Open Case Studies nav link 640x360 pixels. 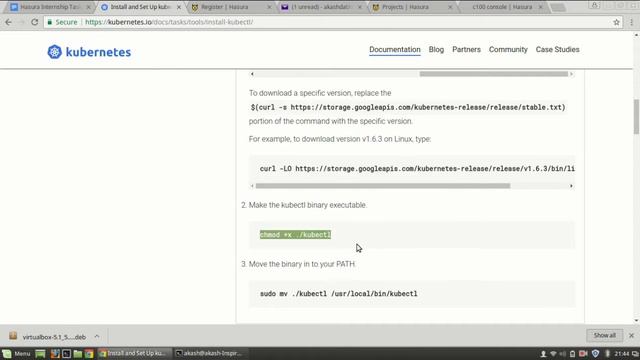[x=557, y=50]
